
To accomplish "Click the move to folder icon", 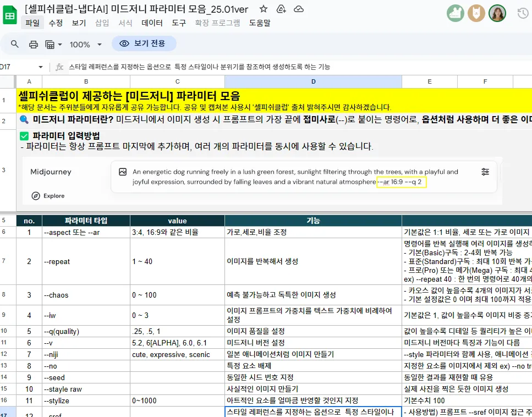I will tap(281, 9).
